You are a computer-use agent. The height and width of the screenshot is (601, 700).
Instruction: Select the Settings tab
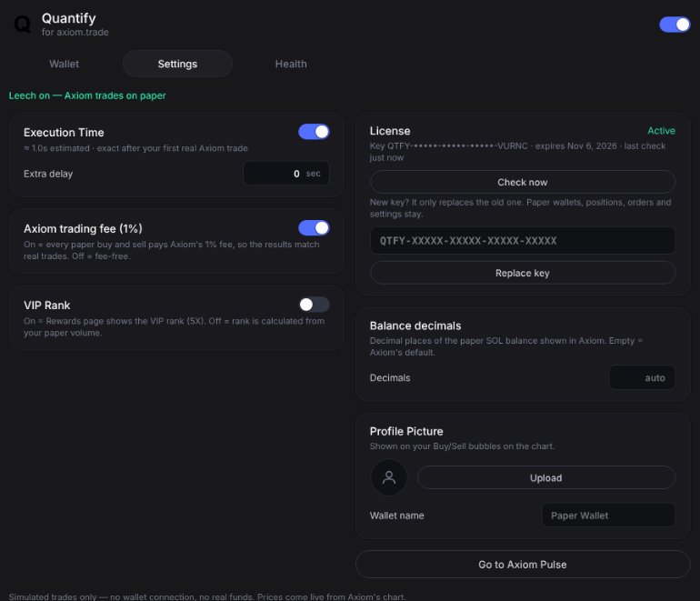pyautogui.click(x=177, y=64)
